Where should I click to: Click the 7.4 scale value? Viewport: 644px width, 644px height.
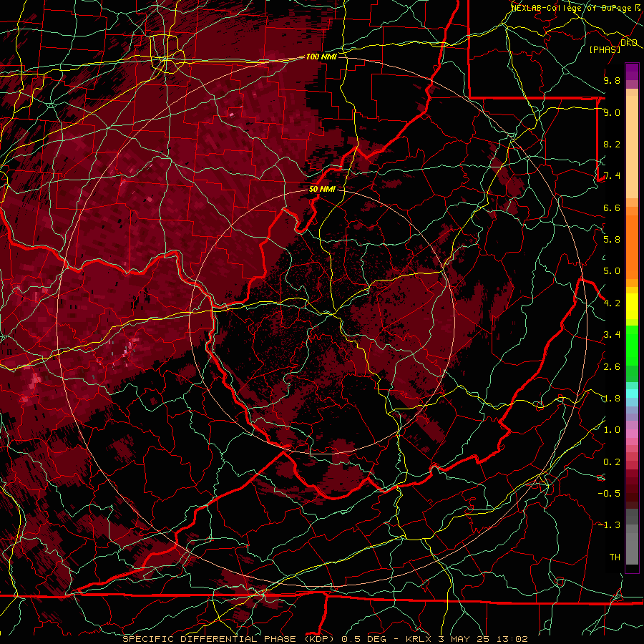coord(612,176)
